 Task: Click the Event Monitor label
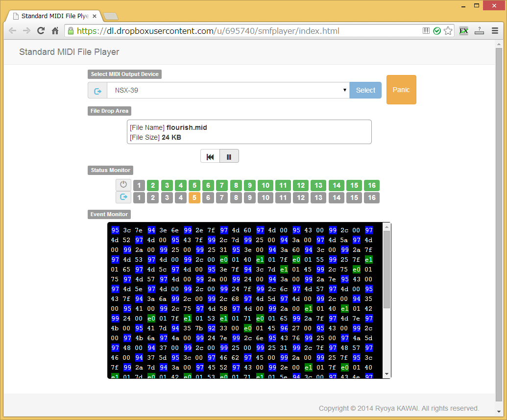(x=109, y=214)
